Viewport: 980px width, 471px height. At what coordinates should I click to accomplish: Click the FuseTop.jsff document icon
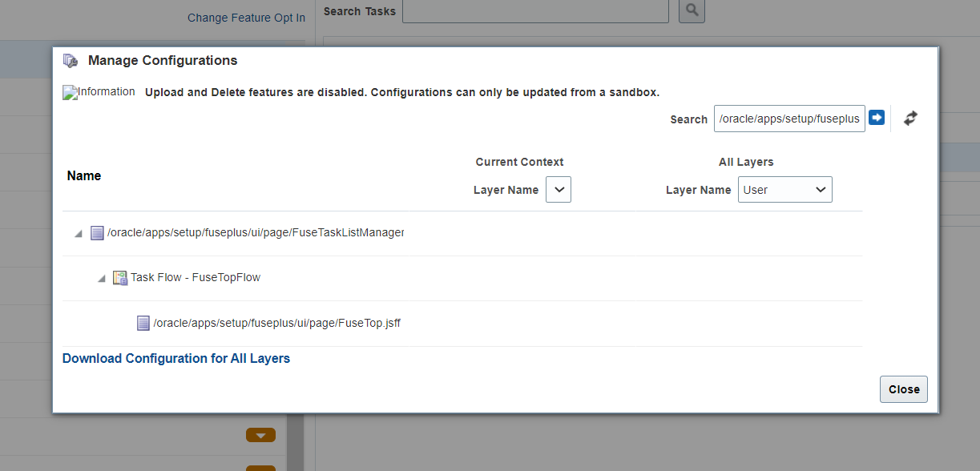pos(143,323)
